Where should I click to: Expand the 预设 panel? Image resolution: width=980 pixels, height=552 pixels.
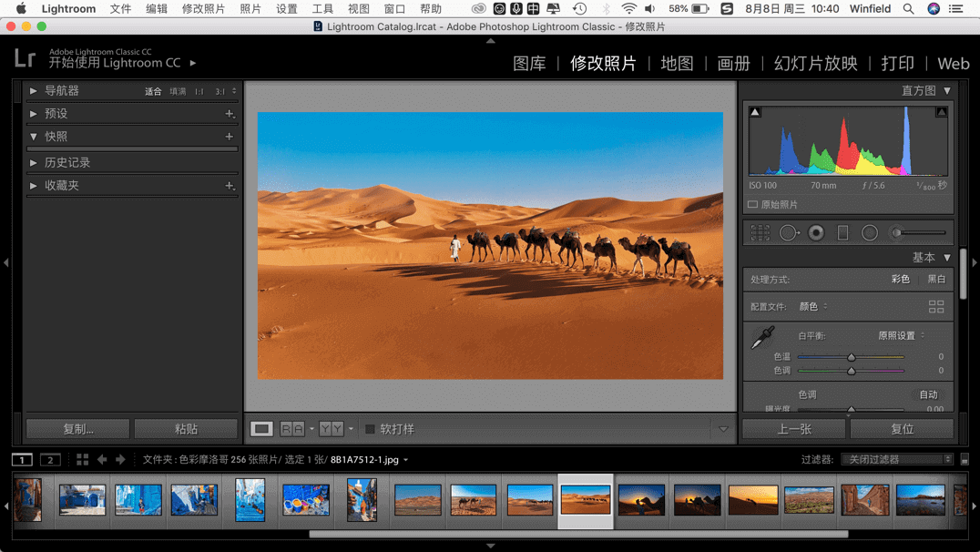[x=33, y=114]
